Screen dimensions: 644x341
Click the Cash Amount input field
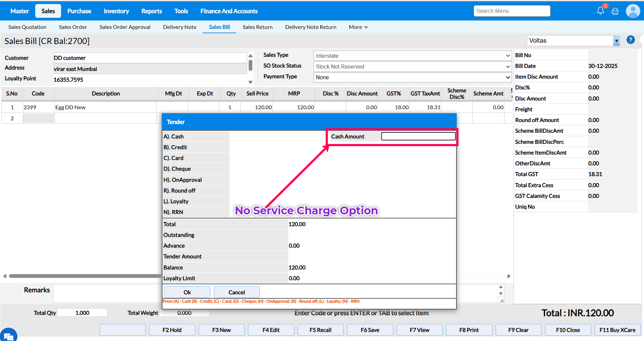(x=418, y=136)
